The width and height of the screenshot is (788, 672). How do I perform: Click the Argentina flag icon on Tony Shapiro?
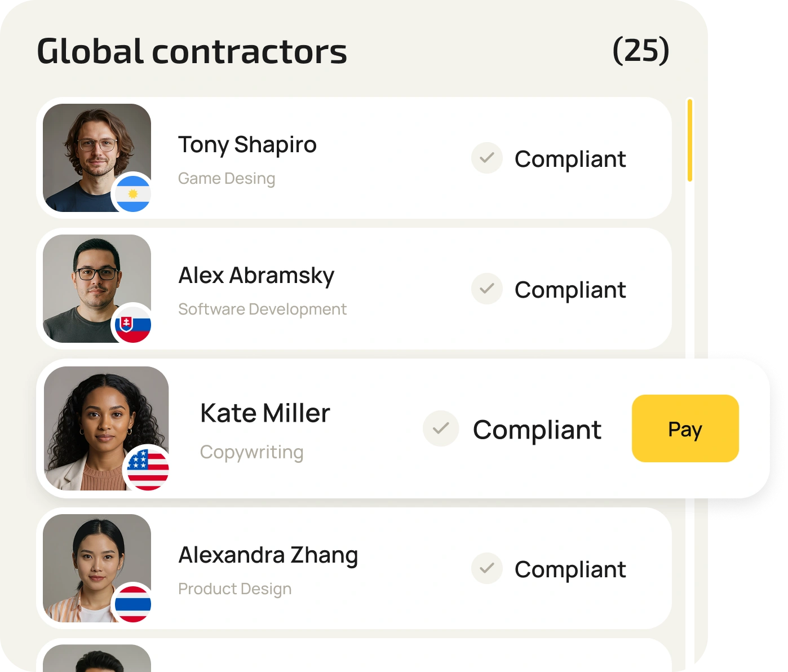[132, 194]
